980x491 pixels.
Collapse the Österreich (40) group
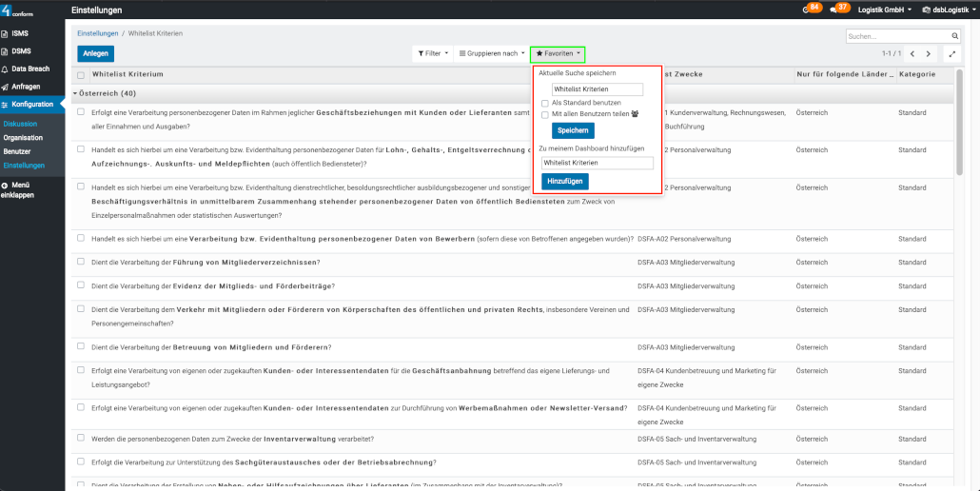[75, 93]
